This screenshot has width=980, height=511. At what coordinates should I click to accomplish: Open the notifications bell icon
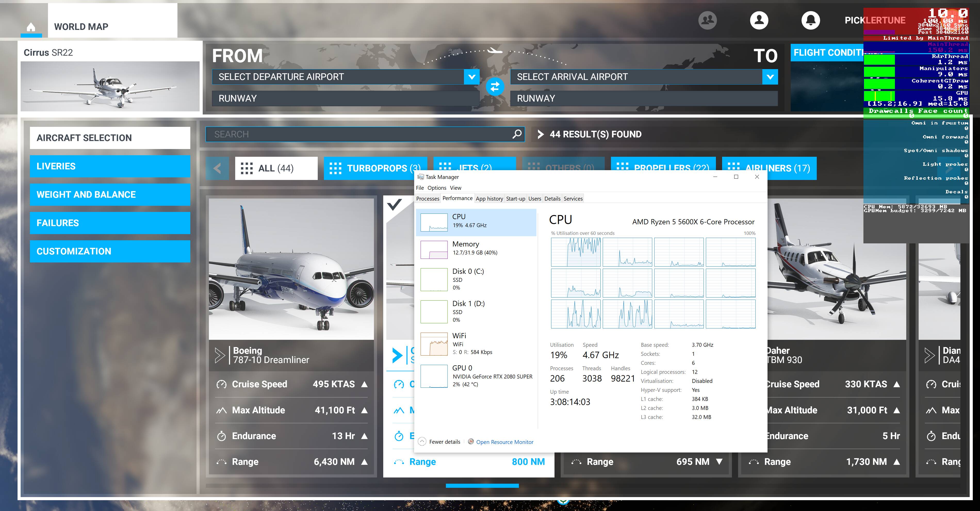tap(811, 20)
